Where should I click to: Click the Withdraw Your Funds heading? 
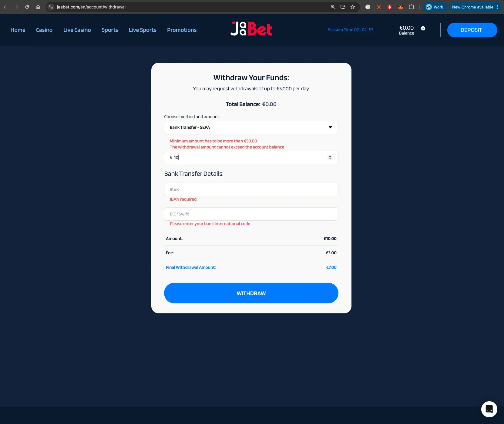pos(251,78)
